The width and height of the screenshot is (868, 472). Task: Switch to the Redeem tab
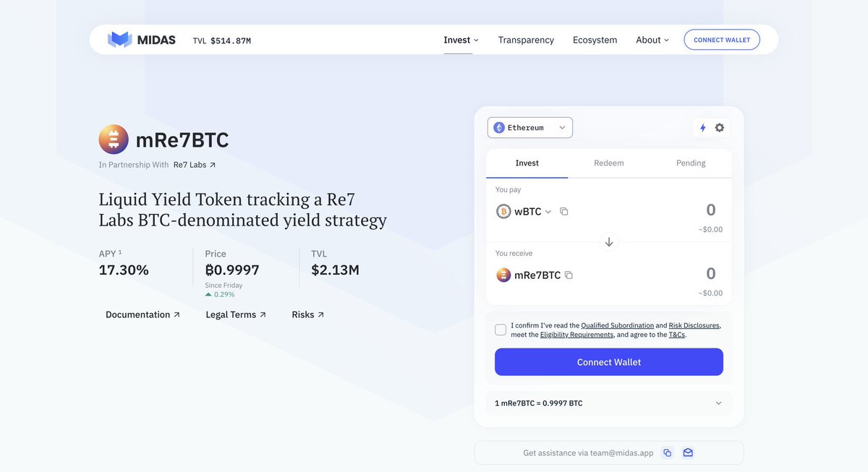click(x=609, y=163)
